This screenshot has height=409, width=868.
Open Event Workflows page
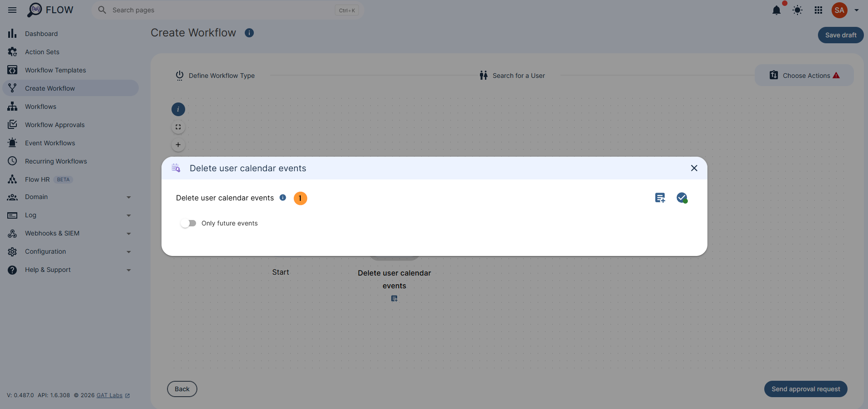click(x=71, y=143)
